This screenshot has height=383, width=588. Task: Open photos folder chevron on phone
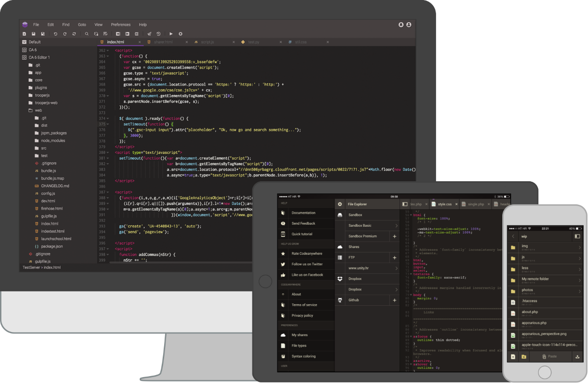(x=579, y=291)
